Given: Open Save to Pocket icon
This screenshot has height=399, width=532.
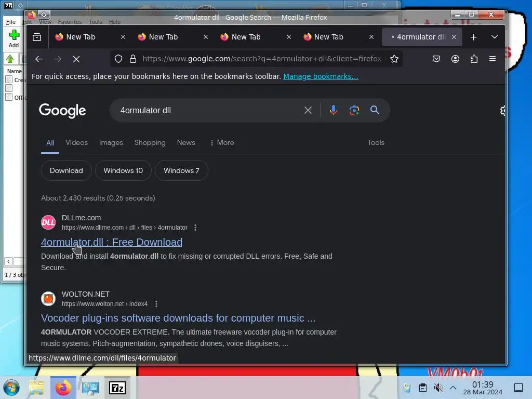Looking at the screenshot, I should tap(436, 59).
